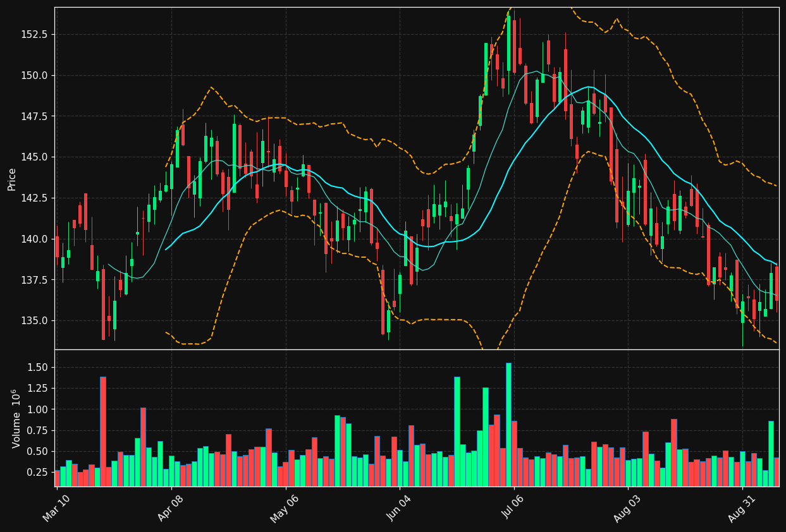Click the 147.5 price axis label

pyautogui.click(x=34, y=116)
